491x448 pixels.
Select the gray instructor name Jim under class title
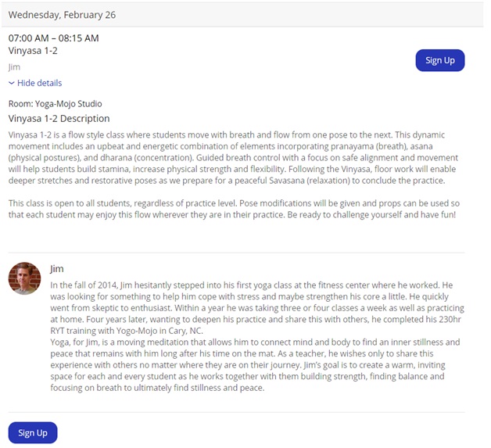point(13,67)
